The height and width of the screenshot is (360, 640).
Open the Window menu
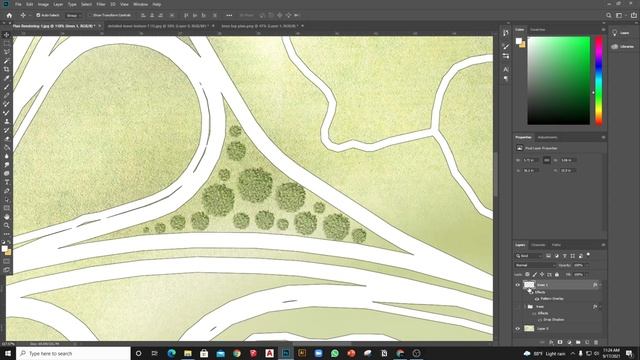point(140,4)
